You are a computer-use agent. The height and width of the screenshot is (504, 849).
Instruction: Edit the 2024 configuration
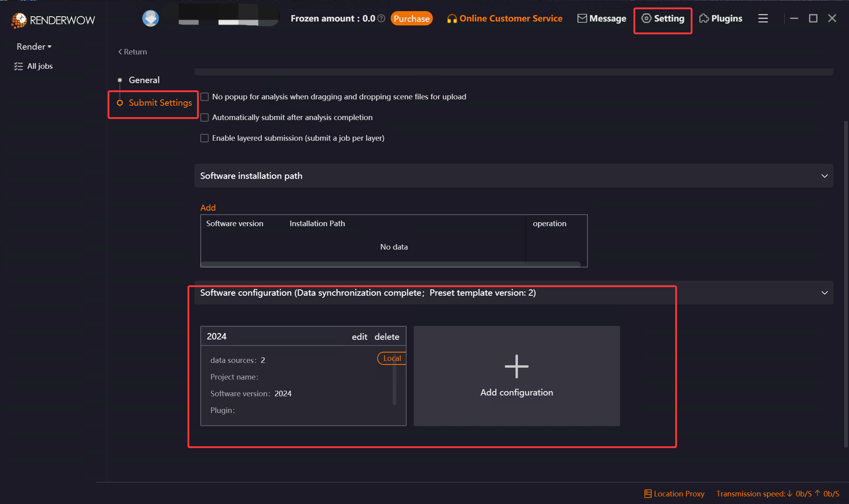pyautogui.click(x=359, y=337)
